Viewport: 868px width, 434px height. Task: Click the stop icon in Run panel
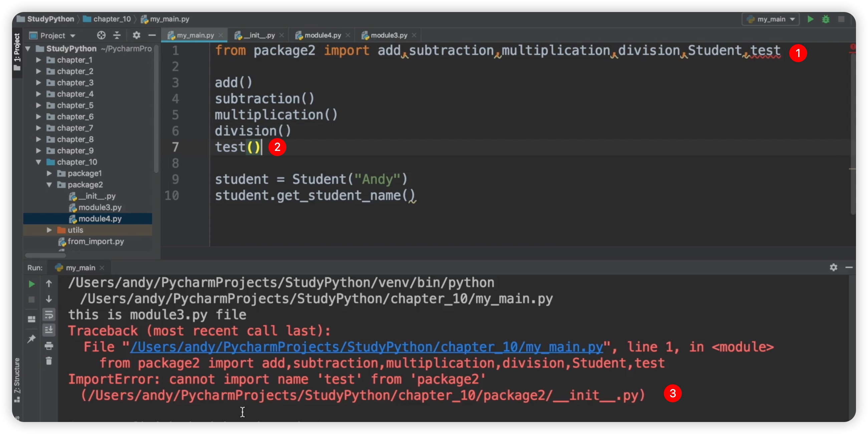click(x=31, y=299)
